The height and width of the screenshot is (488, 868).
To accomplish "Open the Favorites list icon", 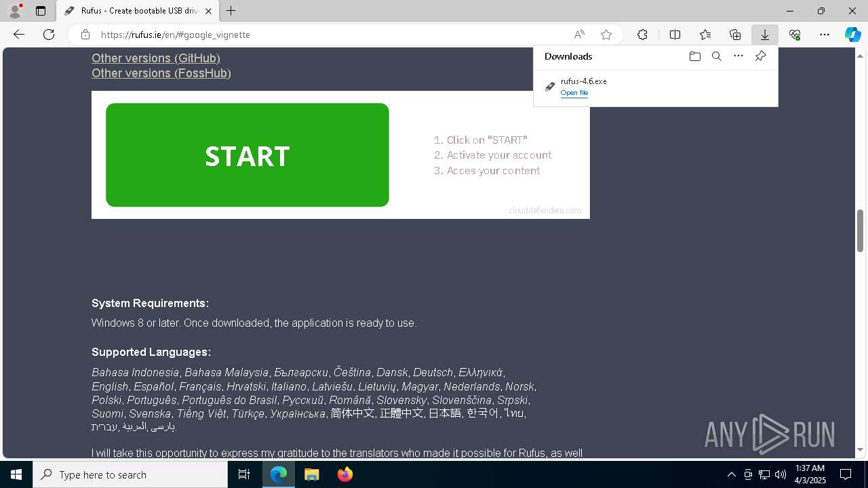I will pos(705,35).
